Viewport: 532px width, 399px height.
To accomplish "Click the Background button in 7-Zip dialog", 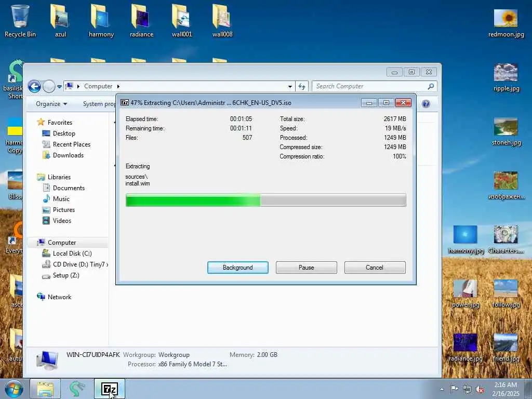I will click(238, 268).
